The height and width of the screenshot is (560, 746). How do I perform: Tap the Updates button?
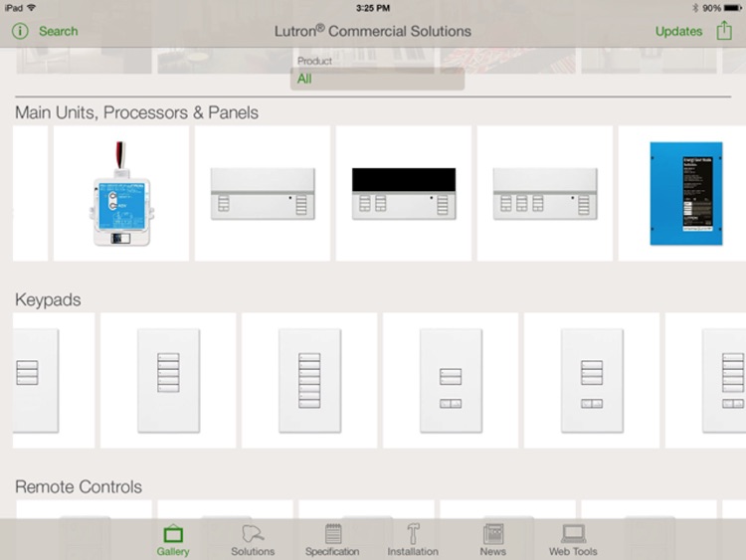pos(678,32)
